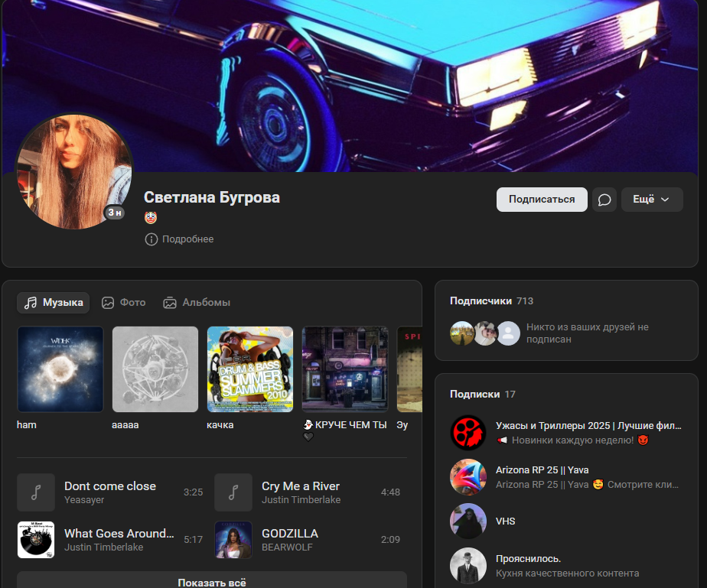Open the 'КРУЧЕ ЧЕМ ТЫ' playlist cover

(x=345, y=369)
